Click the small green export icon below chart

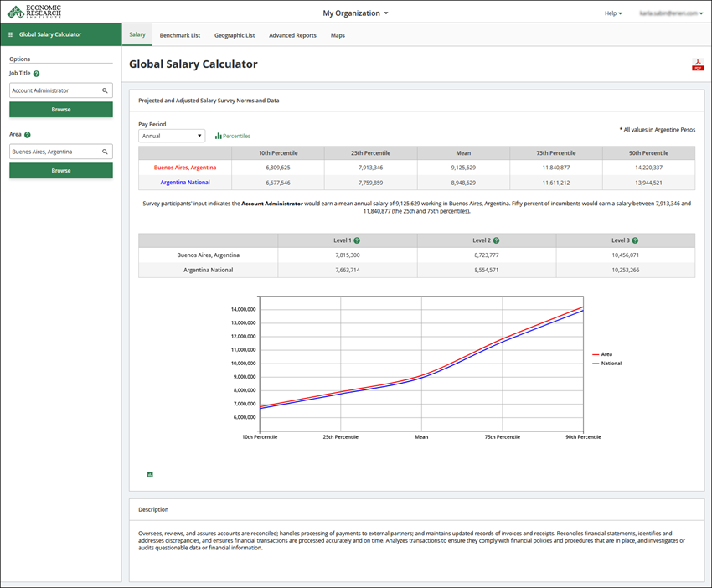coord(150,475)
